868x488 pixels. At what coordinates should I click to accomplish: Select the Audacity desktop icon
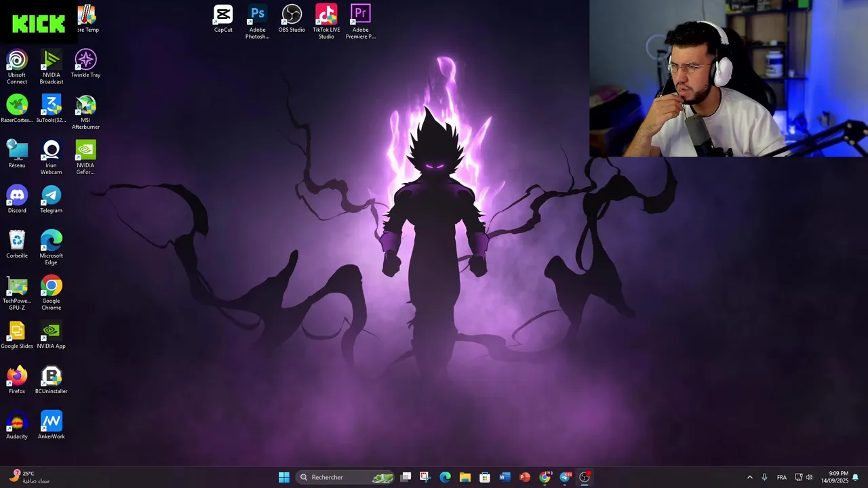click(17, 425)
